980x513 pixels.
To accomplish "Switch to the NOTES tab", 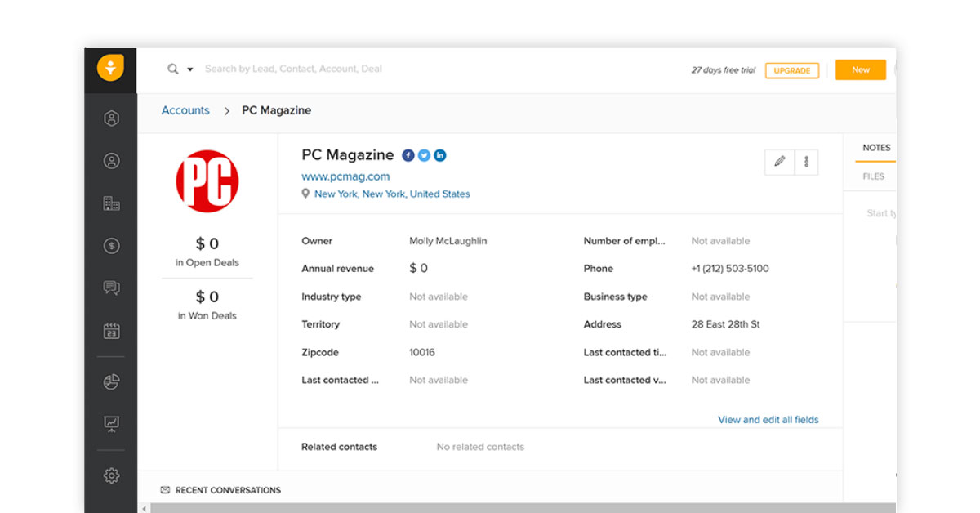I will pyautogui.click(x=876, y=148).
